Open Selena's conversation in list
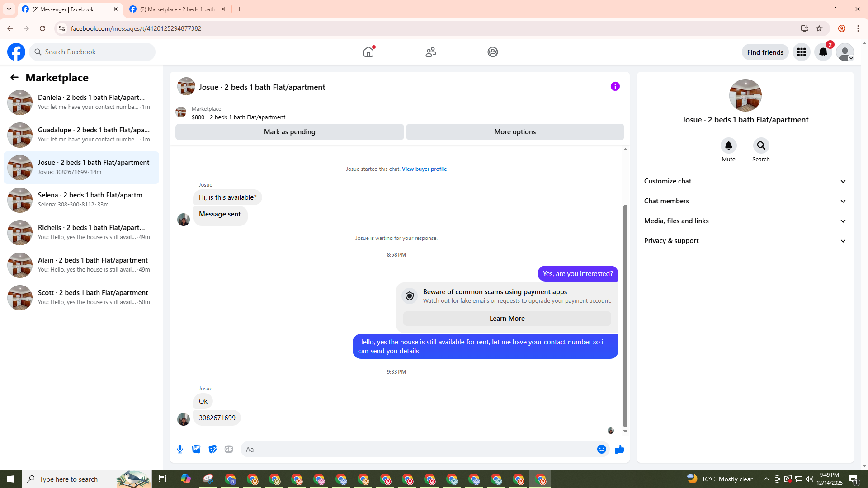This screenshot has height=488, width=868. click(x=81, y=200)
